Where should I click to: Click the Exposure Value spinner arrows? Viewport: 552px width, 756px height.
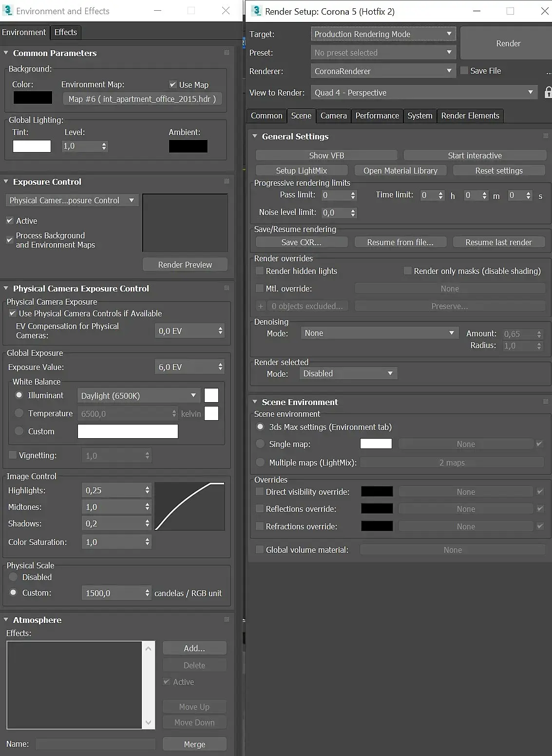(x=220, y=367)
